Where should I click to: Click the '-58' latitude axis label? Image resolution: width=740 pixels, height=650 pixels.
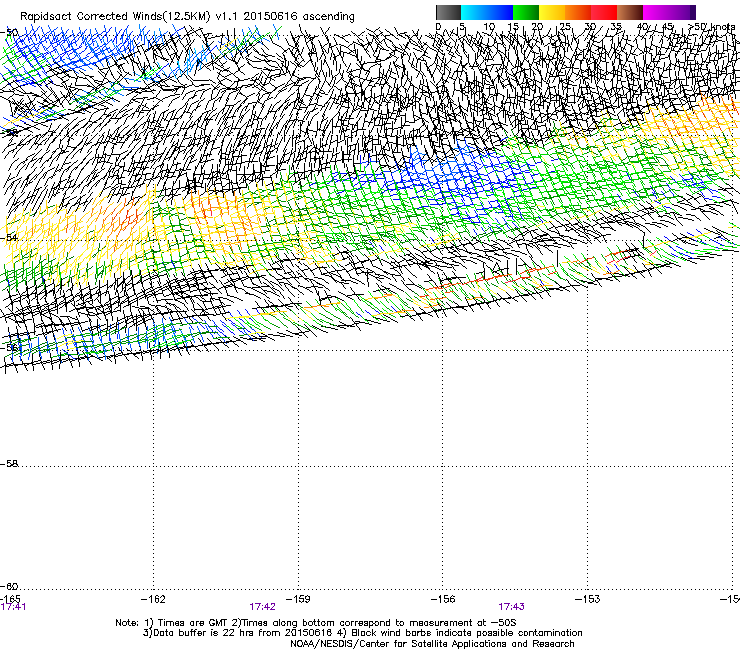point(9,464)
